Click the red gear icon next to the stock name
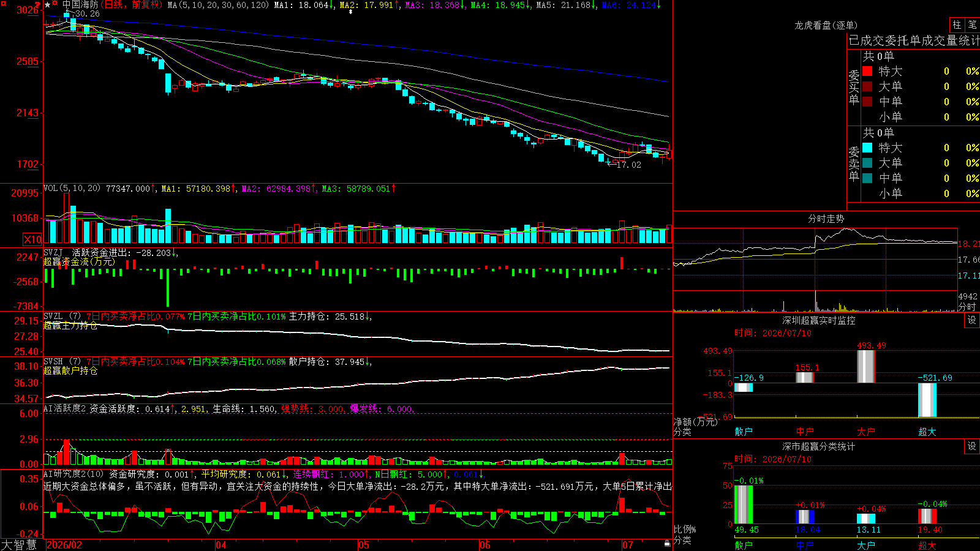The image size is (980, 551). coord(55,2)
